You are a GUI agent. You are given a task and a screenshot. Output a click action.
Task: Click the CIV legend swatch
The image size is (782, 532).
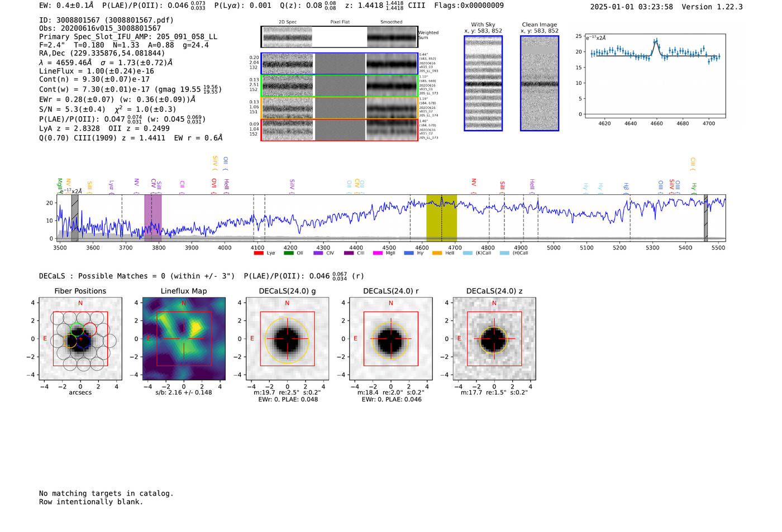pyautogui.click(x=318, y=253)
